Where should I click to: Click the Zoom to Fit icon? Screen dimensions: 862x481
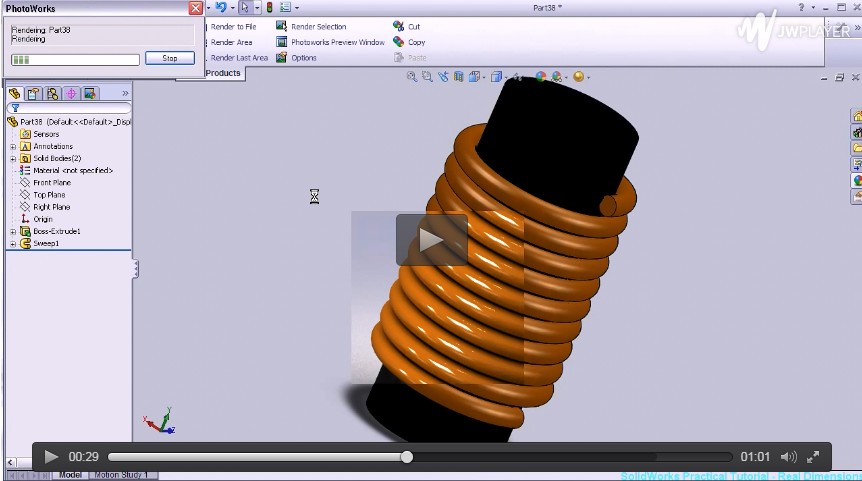412,77
